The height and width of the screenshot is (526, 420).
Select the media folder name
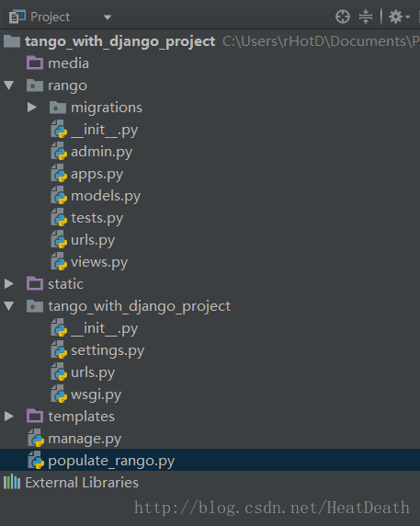click(68, 63)
